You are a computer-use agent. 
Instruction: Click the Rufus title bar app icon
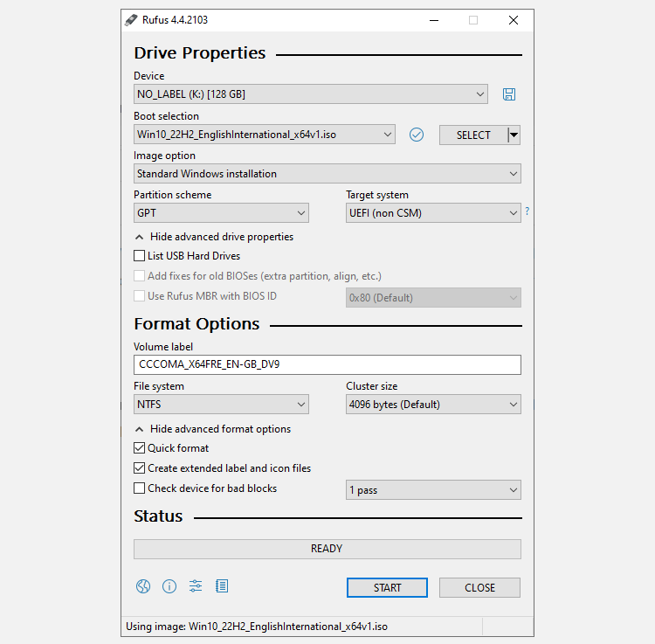pos(131,20)
